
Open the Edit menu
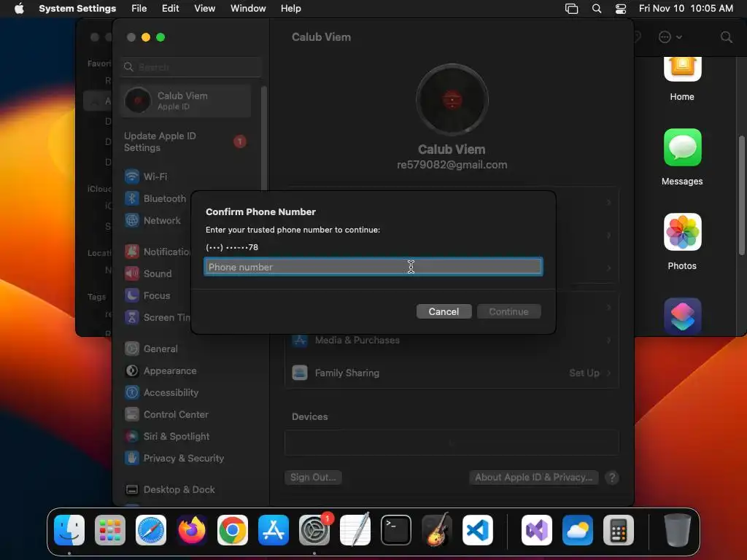171,9
